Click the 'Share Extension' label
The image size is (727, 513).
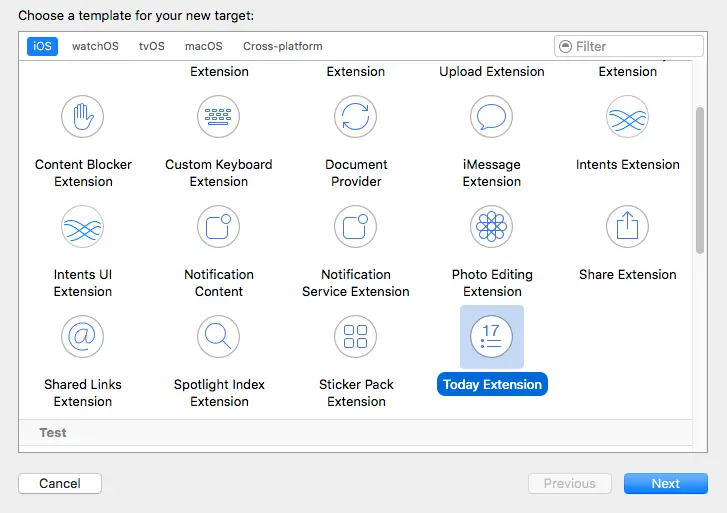pos(627,274)
